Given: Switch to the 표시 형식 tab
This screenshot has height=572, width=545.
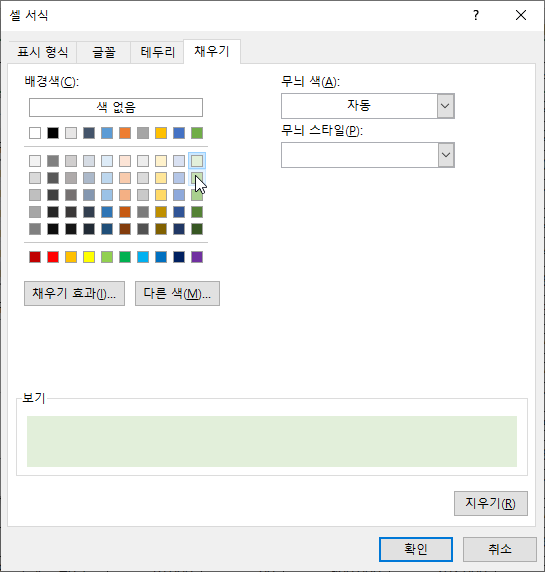Looking at the screenshot, I should tap(42, 52).
